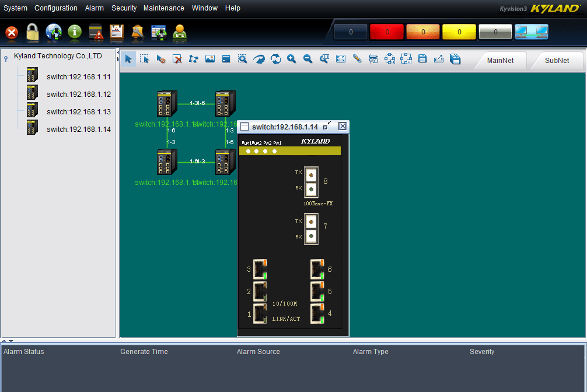Click the 1:1 actual size icon

pyautogui.click(x=324, y=59)
